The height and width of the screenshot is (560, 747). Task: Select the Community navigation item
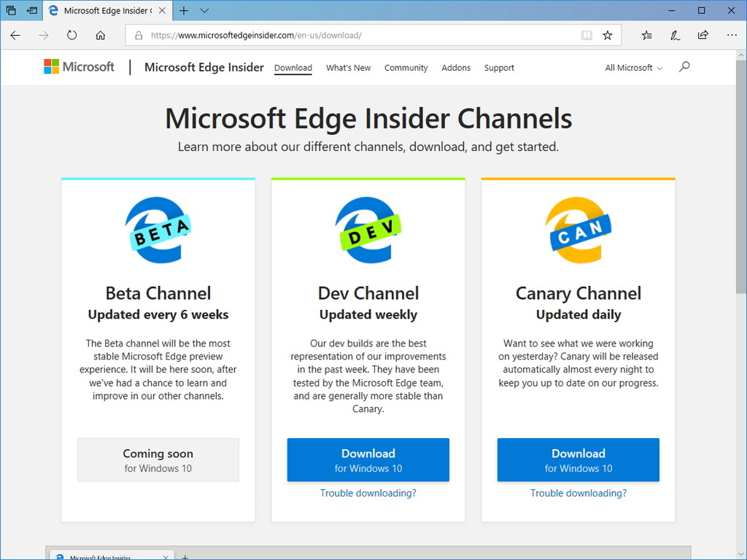[406, 68]
